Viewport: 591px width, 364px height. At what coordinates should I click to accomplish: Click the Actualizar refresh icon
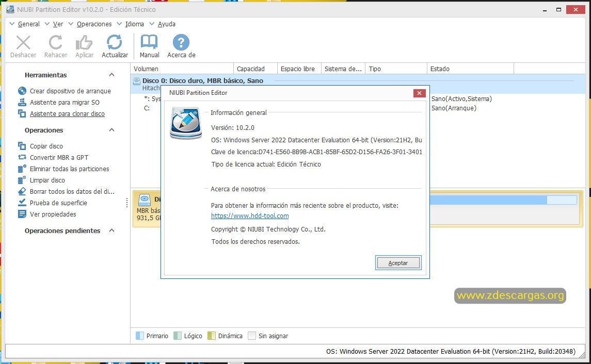(114, 42)
